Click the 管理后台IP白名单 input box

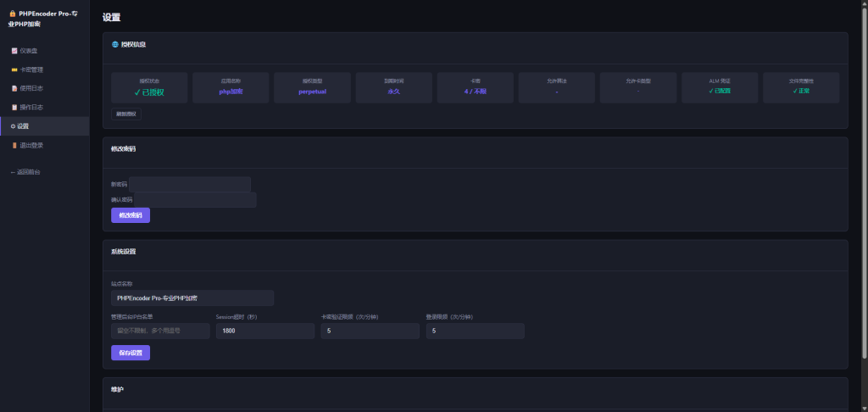click(x=160, y=331)
